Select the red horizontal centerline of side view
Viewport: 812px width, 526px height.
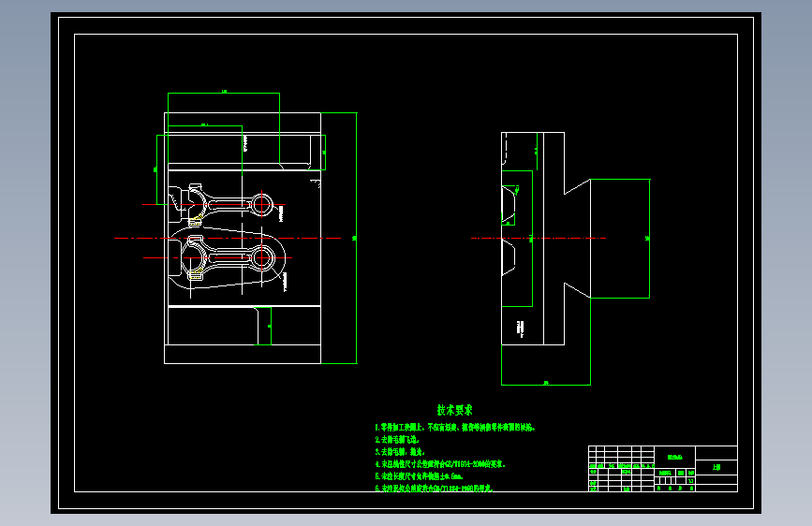point(539,238)
